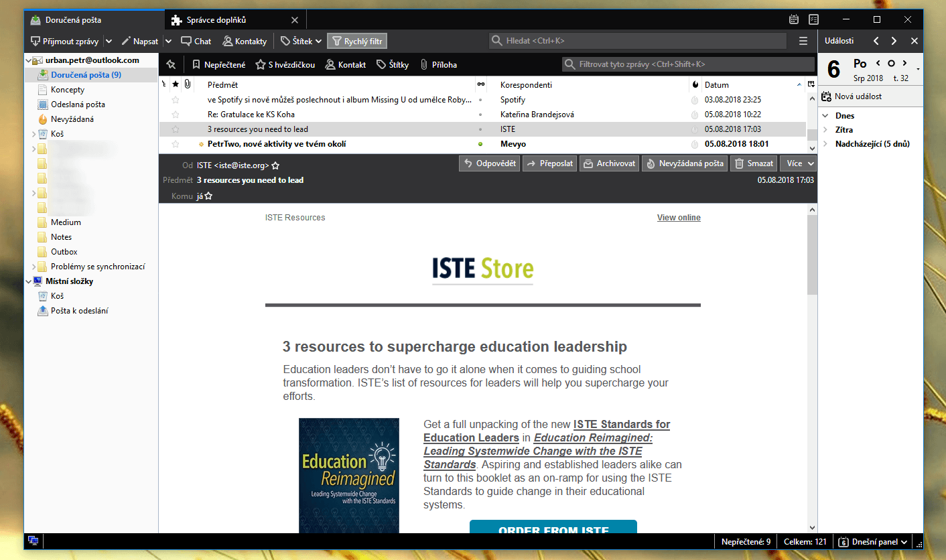
Task: Open the Přijmout zprávy dropdown arrow
Action: (x=109, y=42)
